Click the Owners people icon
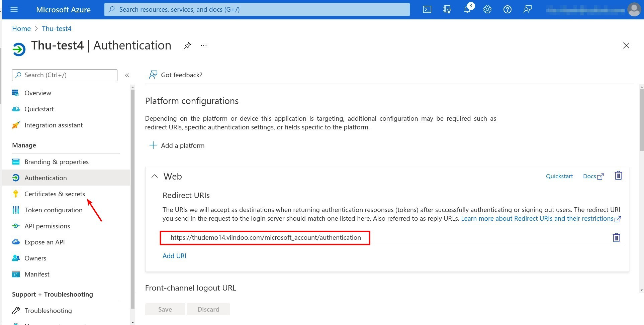The width and height of the screenshot is (644, 325). point(16,258)
